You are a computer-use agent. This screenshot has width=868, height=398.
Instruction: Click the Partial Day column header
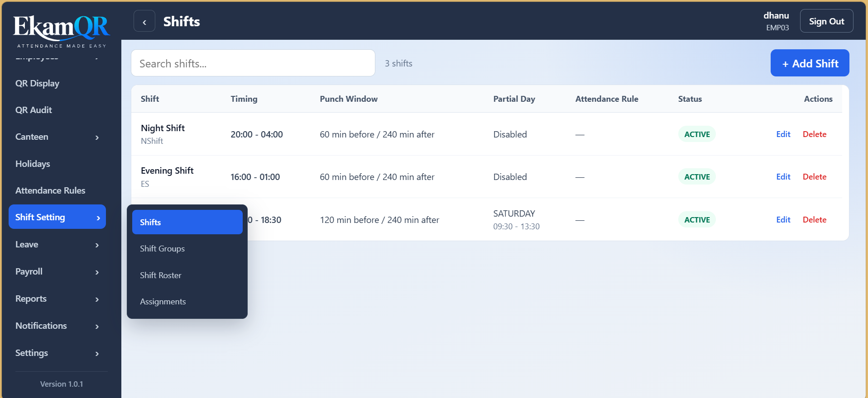514,99
